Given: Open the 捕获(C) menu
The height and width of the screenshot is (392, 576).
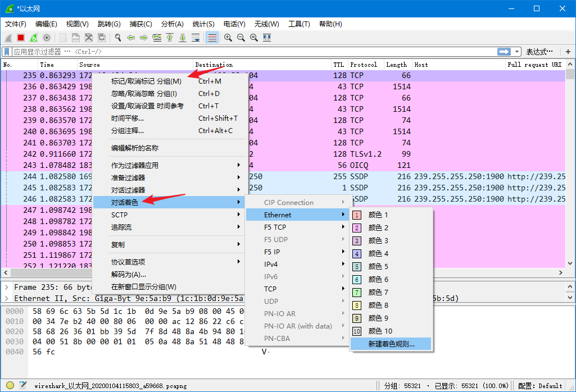Looking at the screenshot, I should pyautogui.click(x=140, y=24).
